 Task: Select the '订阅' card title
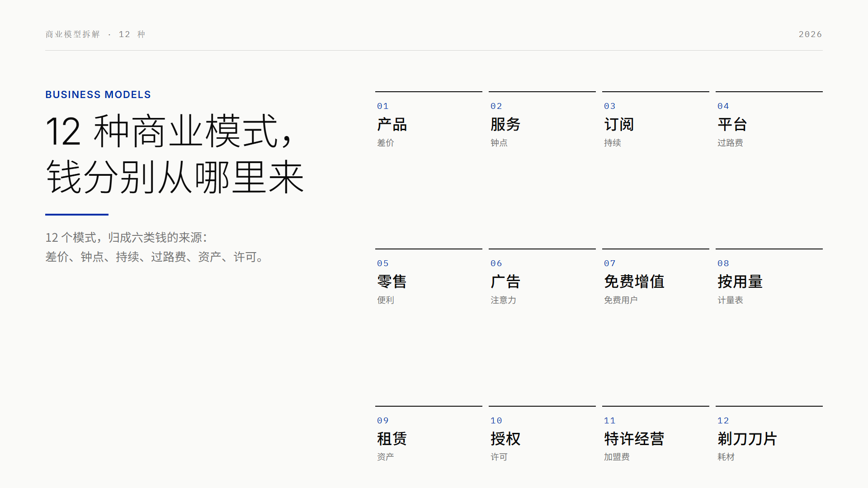[619, 124]
